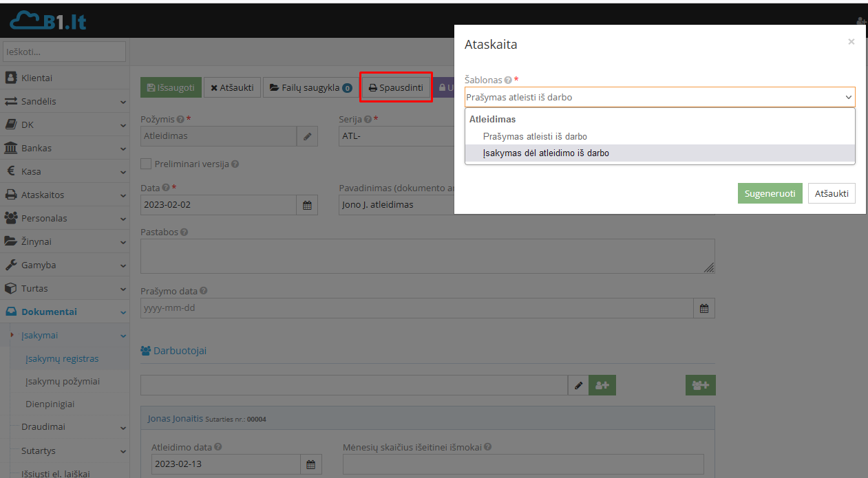
Task: Click the edit pencil in Darbuotojai row
Action: click(x=578, y=386)
